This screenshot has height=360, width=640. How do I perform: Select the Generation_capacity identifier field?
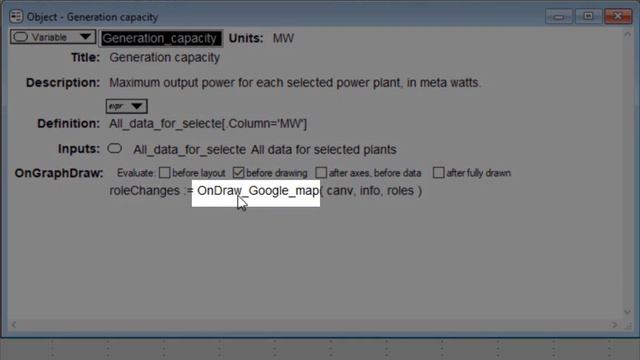coord(161,38)
